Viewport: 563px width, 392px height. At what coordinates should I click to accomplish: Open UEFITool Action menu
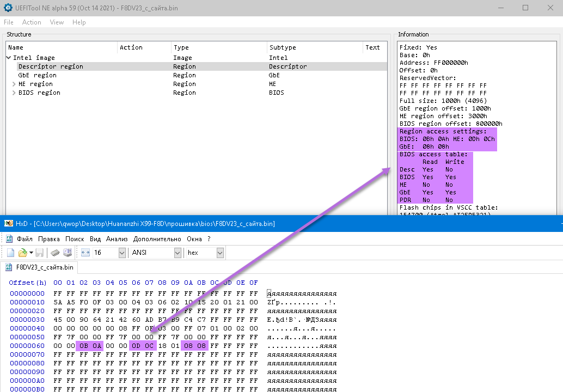coord(32,22)
